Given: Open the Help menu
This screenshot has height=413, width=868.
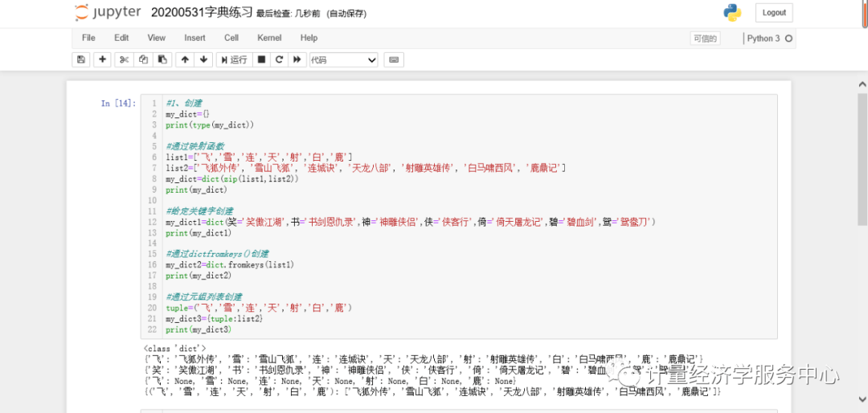Looking at the screenshot, I should click(309, 38).
